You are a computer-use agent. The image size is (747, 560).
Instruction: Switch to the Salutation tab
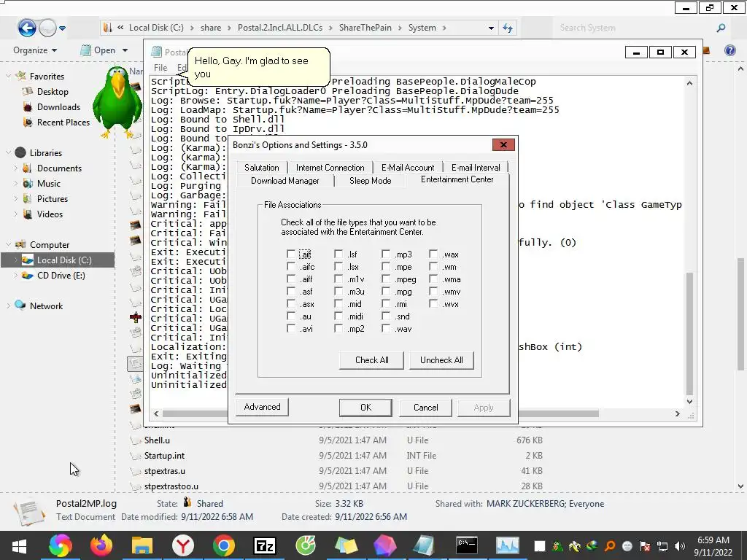pyautogui.click(x=262, y=168)
